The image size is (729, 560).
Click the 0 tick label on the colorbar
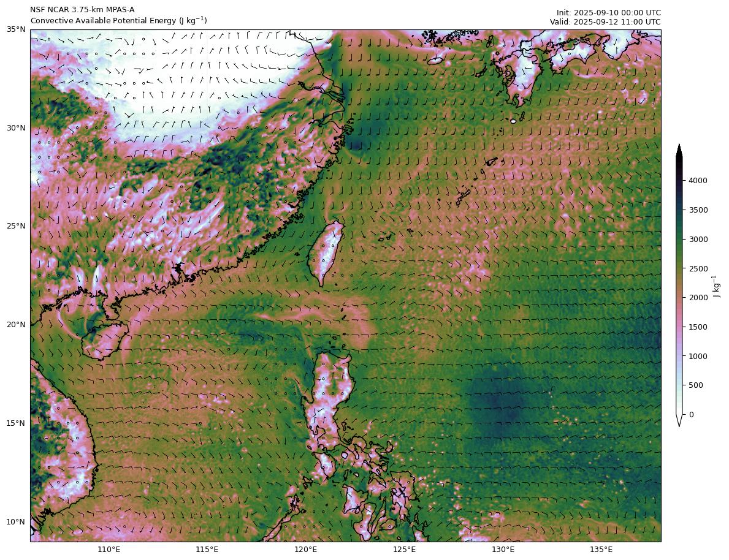692,415
